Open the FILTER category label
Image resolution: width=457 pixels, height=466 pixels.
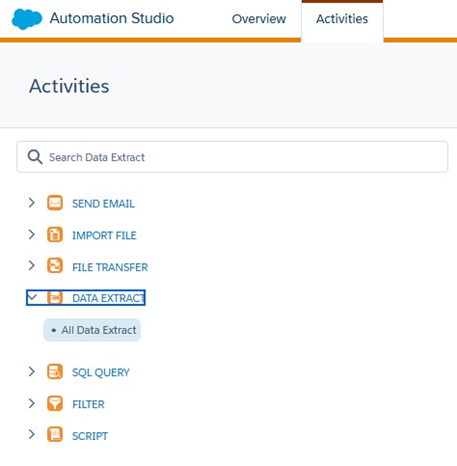(88, 404)
